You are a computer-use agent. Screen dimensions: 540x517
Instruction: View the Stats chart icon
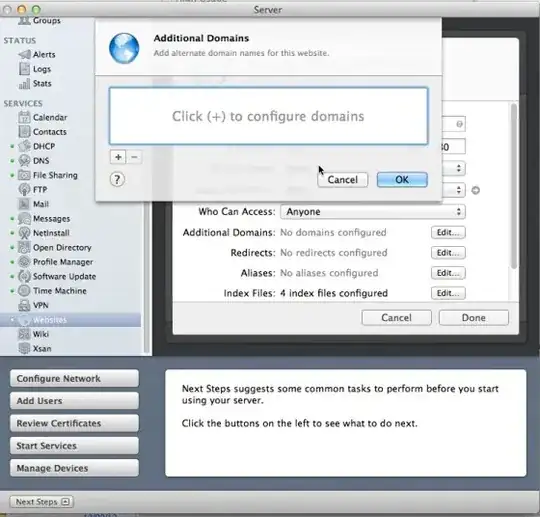pyautogui.click(x=24, y=84)
